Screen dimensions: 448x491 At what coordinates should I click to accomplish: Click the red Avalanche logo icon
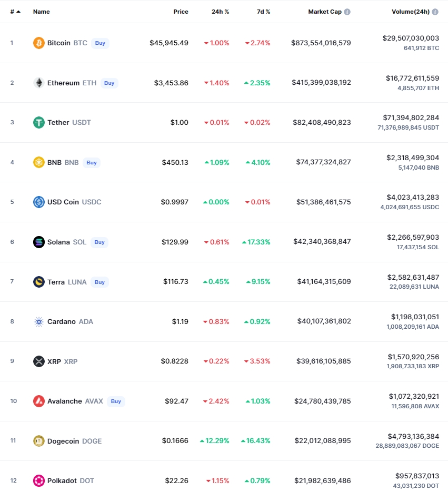(x=39, y=401)
